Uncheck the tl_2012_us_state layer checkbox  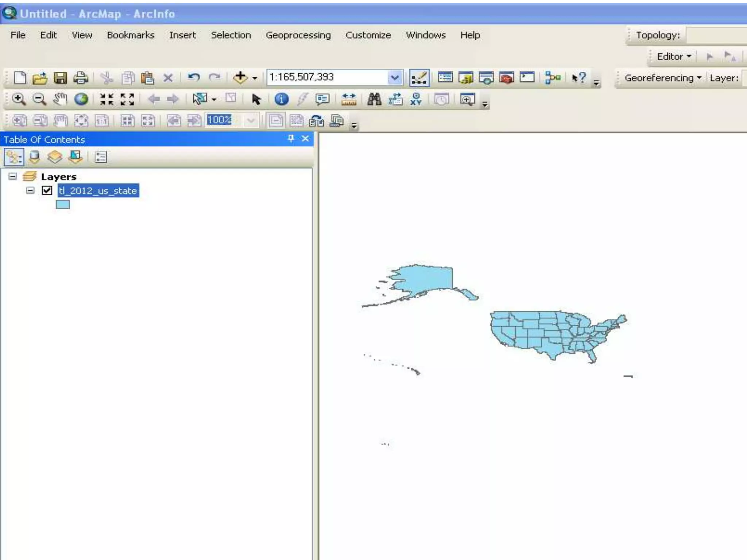pyautogui.click(x=47, y=190)
